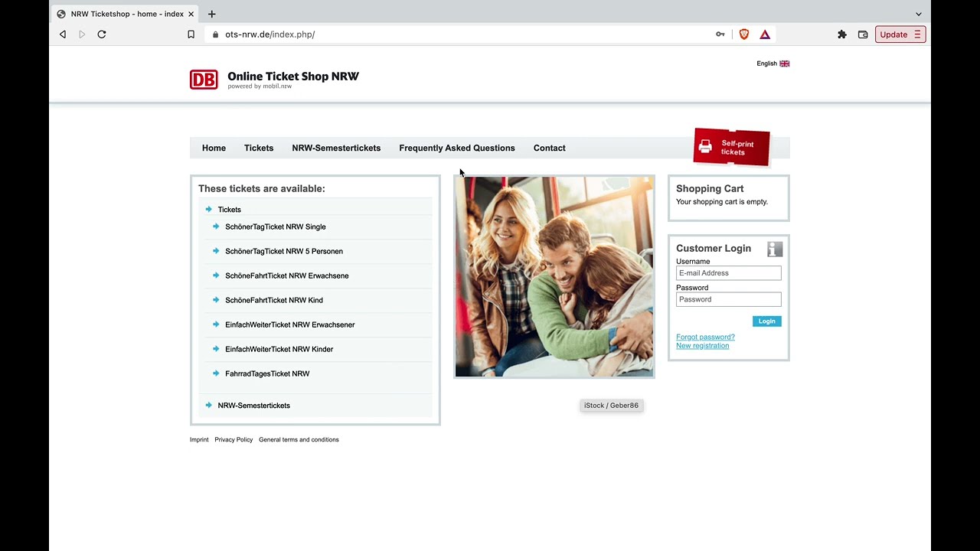Viewport: 980px width, 551px height.
Task: Click Forgot password? link
Action: pos(705,337)
